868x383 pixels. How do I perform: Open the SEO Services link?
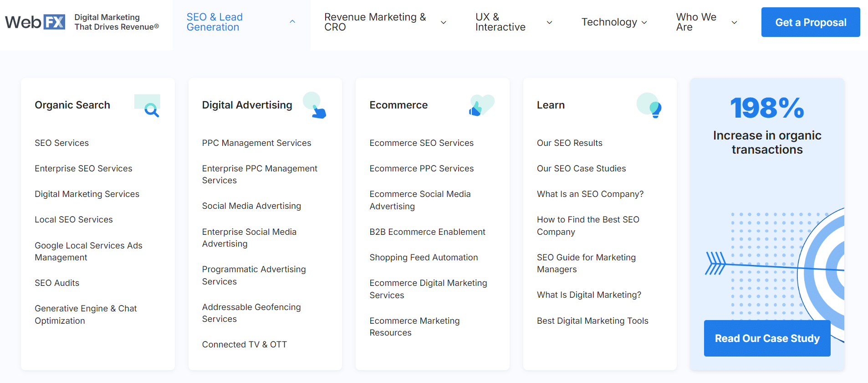pos(61,143)
